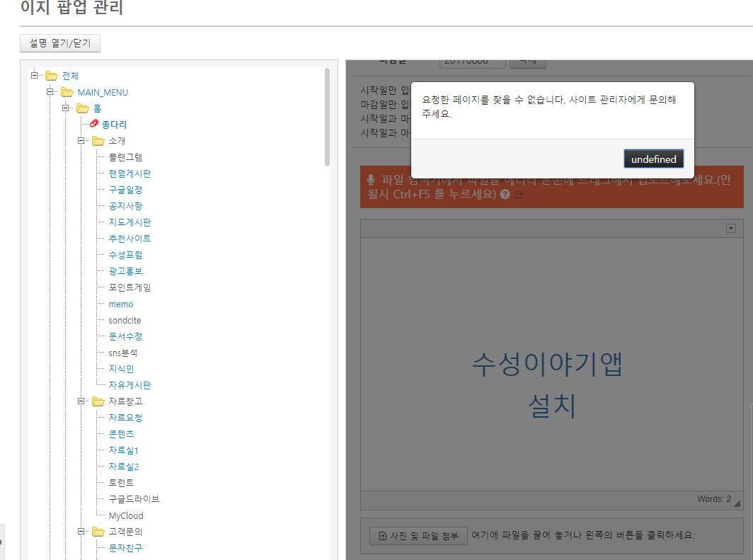Screen dimensions: 753x560
Task: Select 토런트 under 자료창고
Action: click(122, 482)
